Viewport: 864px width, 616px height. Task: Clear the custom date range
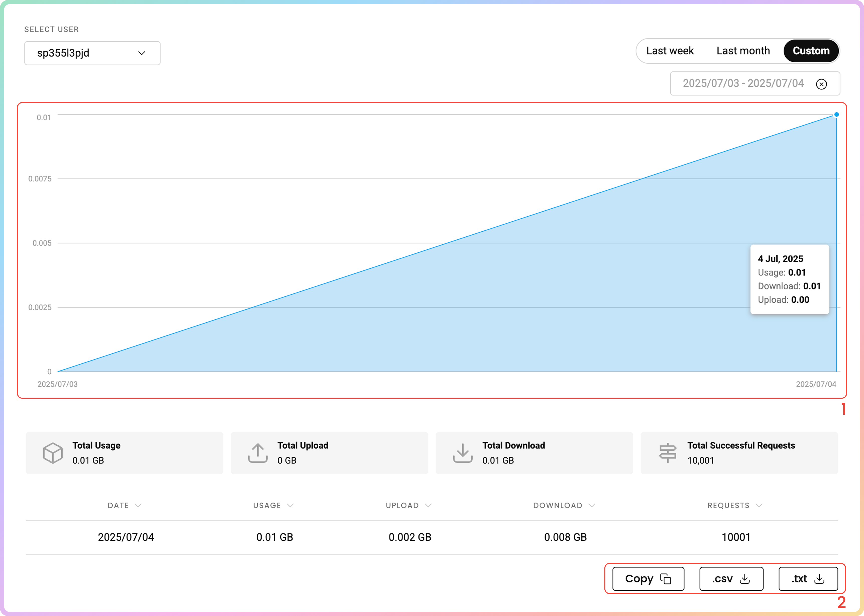(821, 84)
